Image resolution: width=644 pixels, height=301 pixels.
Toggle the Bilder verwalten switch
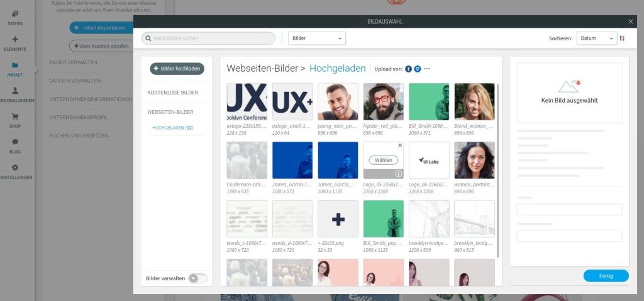pos(198,278)
